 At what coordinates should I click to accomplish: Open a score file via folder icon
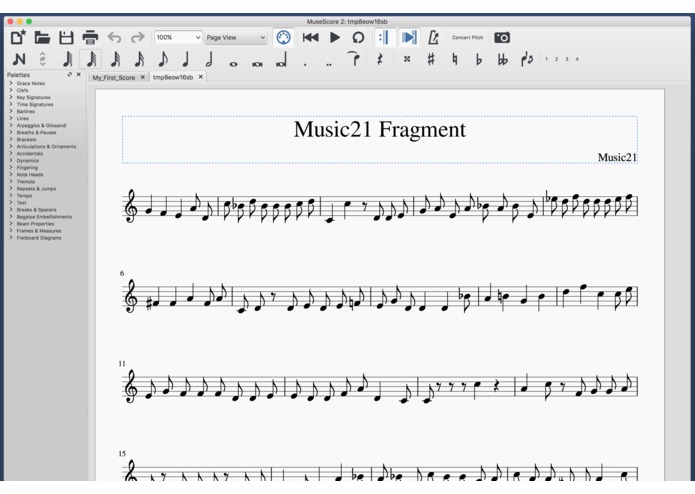(x=42, y=38)
